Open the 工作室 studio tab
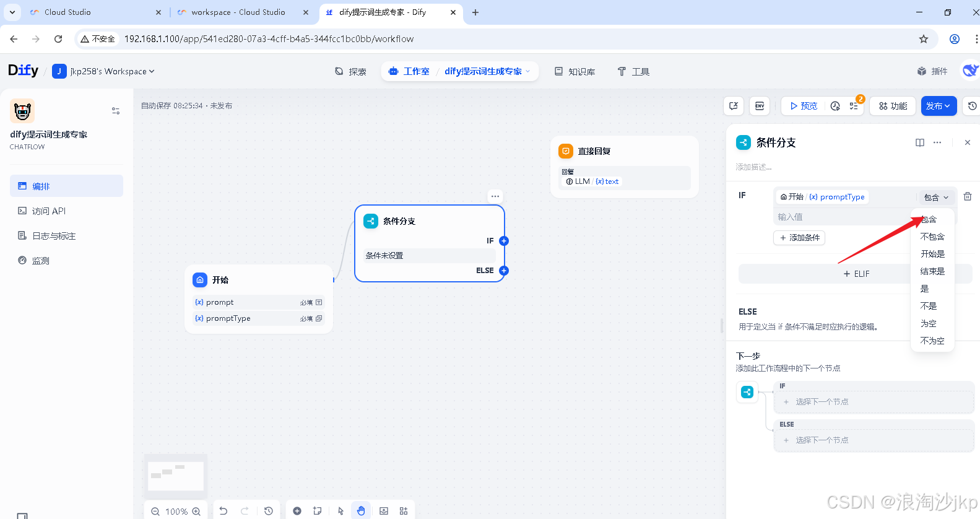980x519 pixels. point(409,71)
